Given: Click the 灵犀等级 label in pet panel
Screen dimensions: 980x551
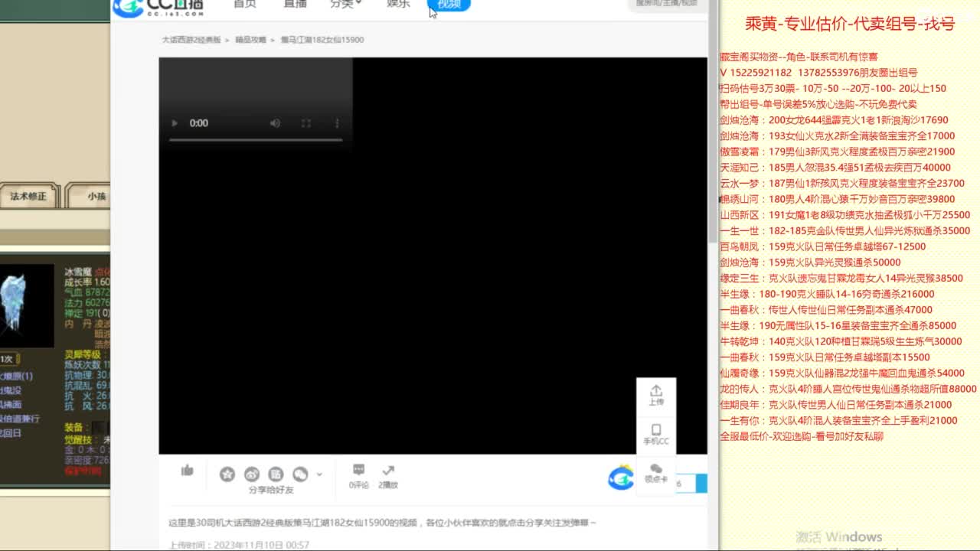Looking at the screenshot, I should pos(83,354).
